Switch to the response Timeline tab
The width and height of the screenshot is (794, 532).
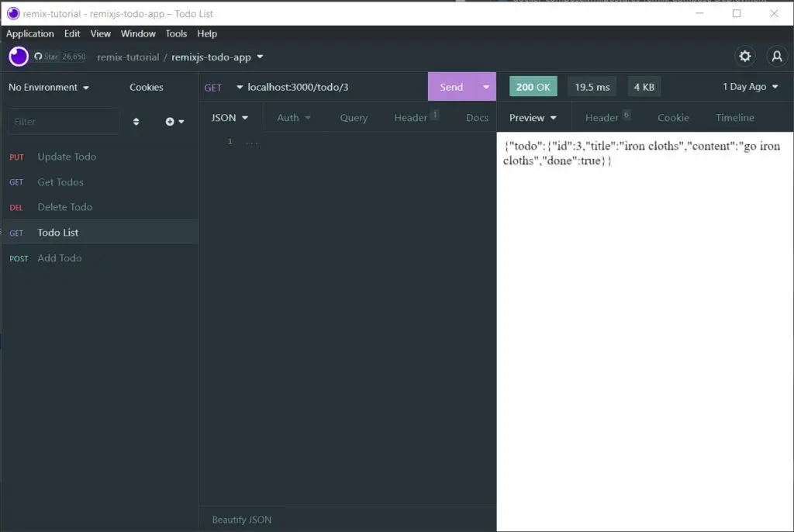(734, 118)
